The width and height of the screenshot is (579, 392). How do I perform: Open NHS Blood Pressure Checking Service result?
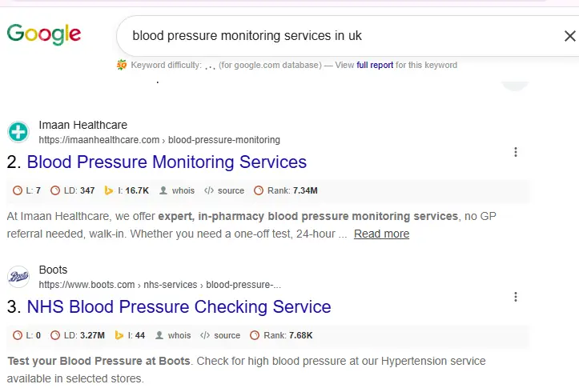(x=179, y=307)
